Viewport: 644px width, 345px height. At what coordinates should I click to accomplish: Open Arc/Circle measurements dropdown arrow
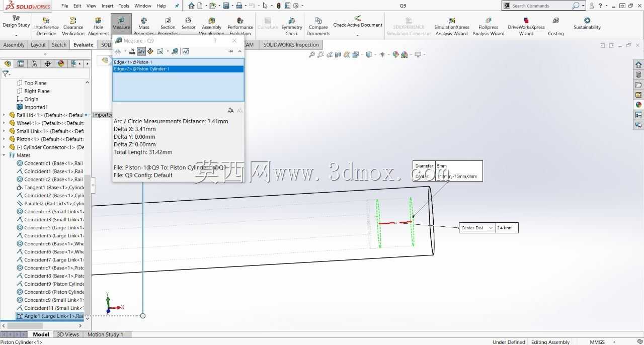pyautogui.click(x=125, y=51)
